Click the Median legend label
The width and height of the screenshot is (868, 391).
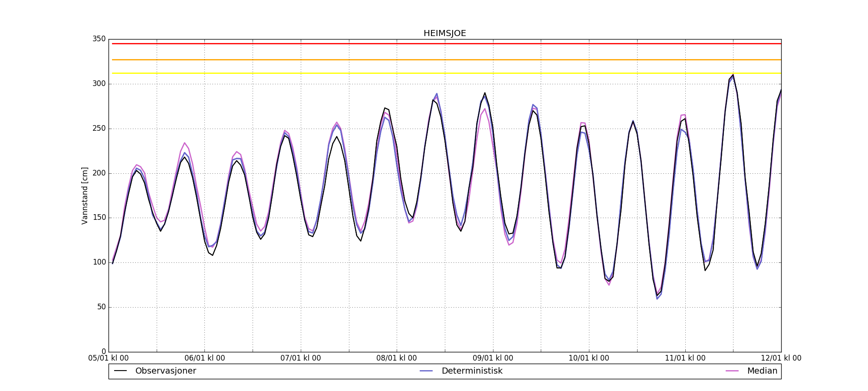(x=762, y=371)
